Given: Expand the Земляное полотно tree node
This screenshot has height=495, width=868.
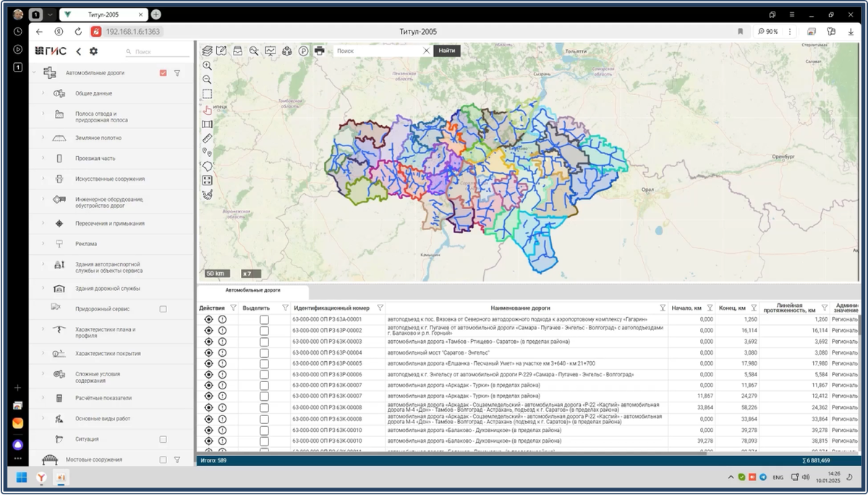Looking at the screenshot, I should click(43, 137).
